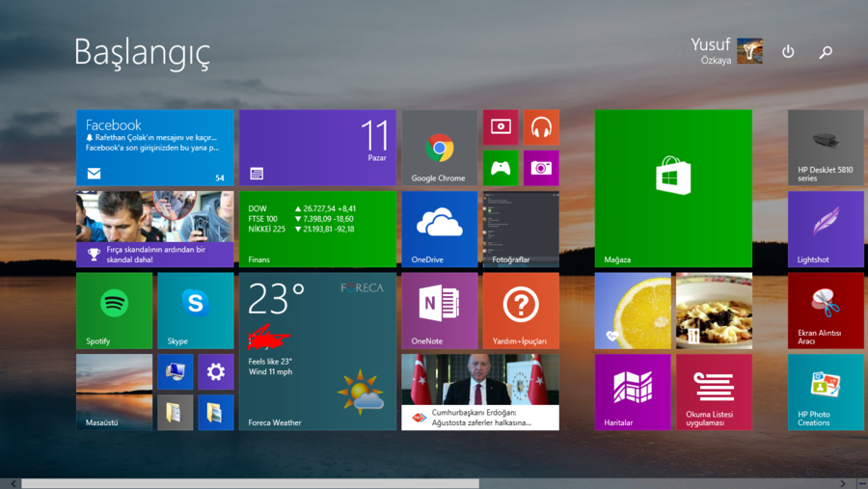Launch Spotify tile
This screenshot has width=868, height=489.
click(114, 311)
